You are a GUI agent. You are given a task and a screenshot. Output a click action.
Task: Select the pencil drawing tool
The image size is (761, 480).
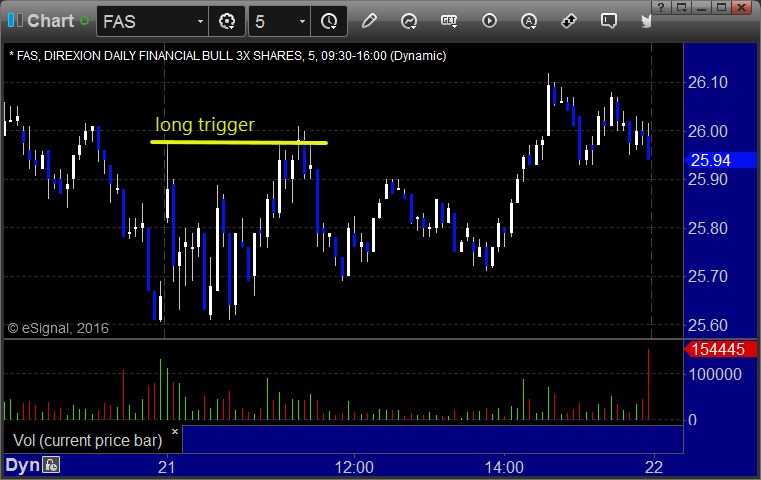click(x=369, y=21)
